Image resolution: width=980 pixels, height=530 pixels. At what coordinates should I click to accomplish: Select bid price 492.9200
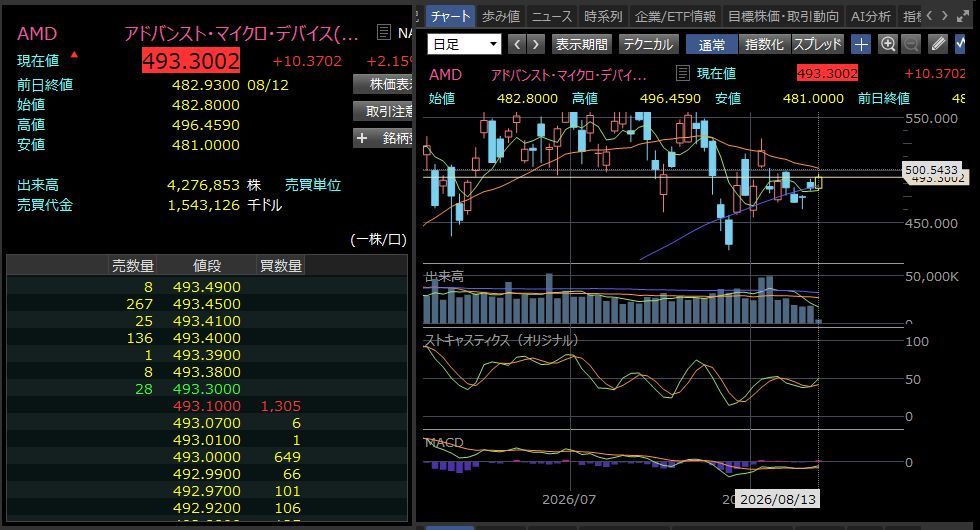click(x=206, y=508)
